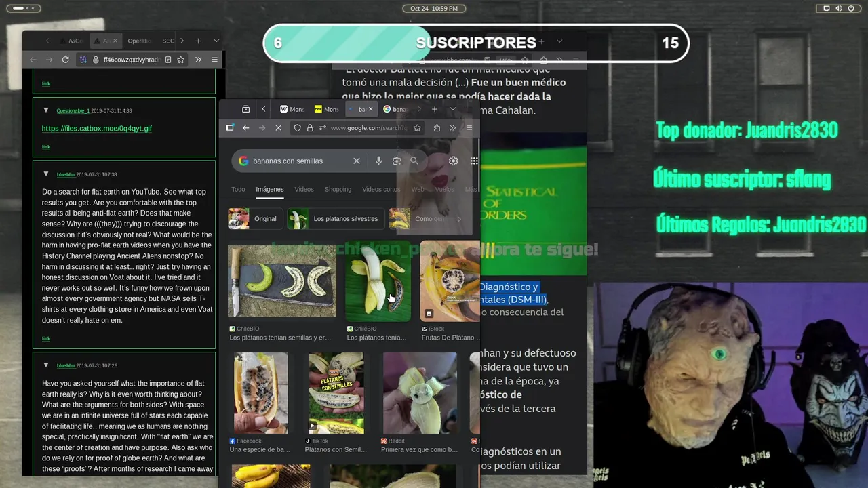The height and width of the screenshot is (488, 868).
Task: Switch to the Google 'bana' browser tab
Action: pos(397,109)
